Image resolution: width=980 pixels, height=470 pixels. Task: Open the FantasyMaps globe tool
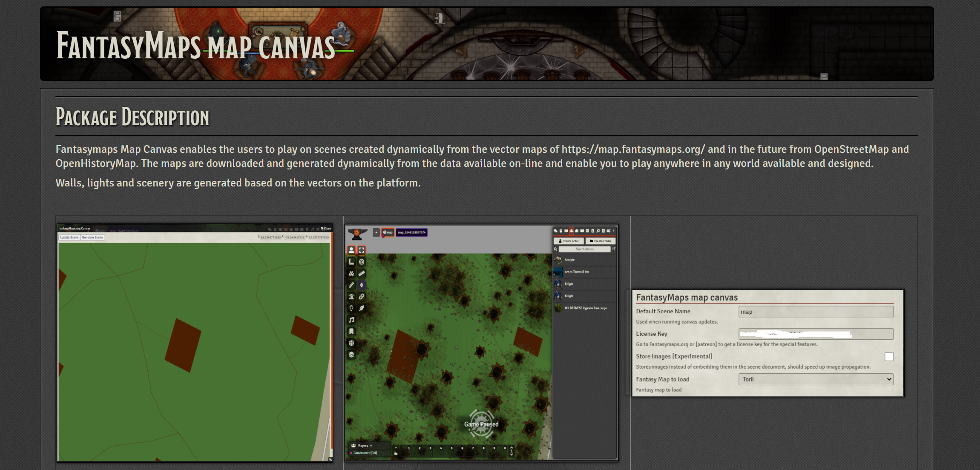point(351,343)
